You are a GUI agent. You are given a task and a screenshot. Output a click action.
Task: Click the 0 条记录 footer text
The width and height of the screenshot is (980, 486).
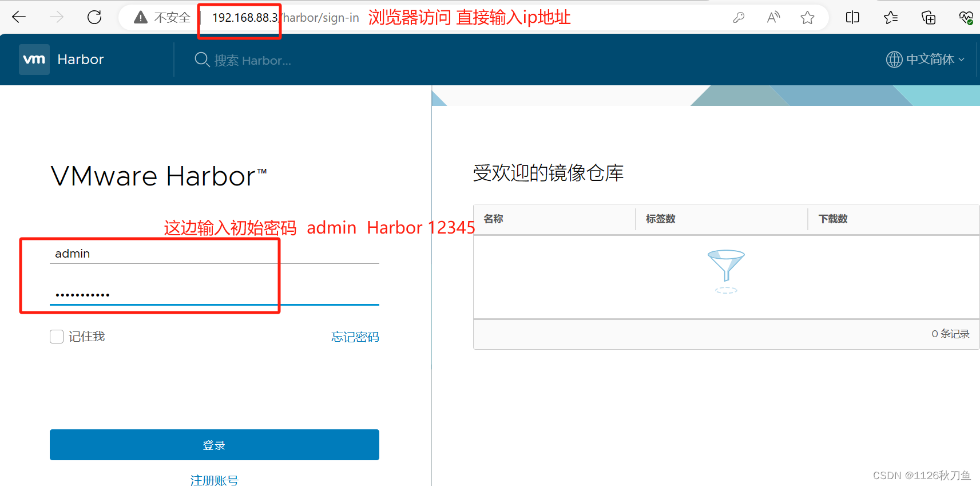point(950,334)
